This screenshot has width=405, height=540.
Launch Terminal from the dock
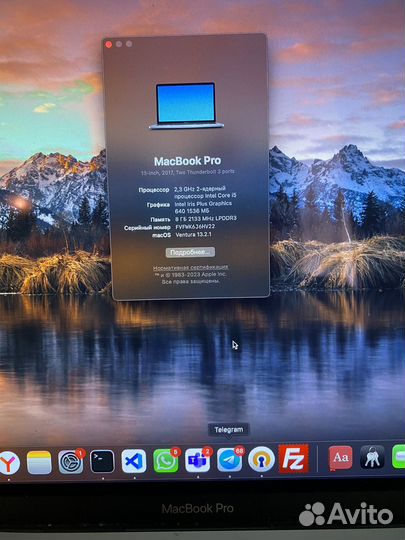[x=102, y=461]
